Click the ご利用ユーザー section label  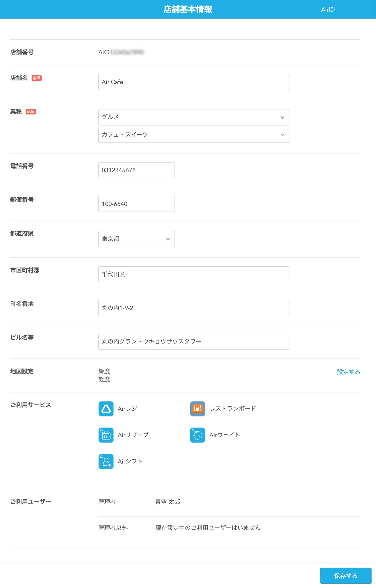pos(31,502)
